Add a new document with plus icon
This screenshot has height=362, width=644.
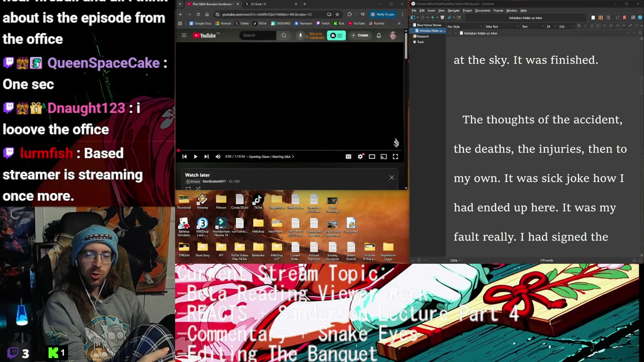(432, 18)
